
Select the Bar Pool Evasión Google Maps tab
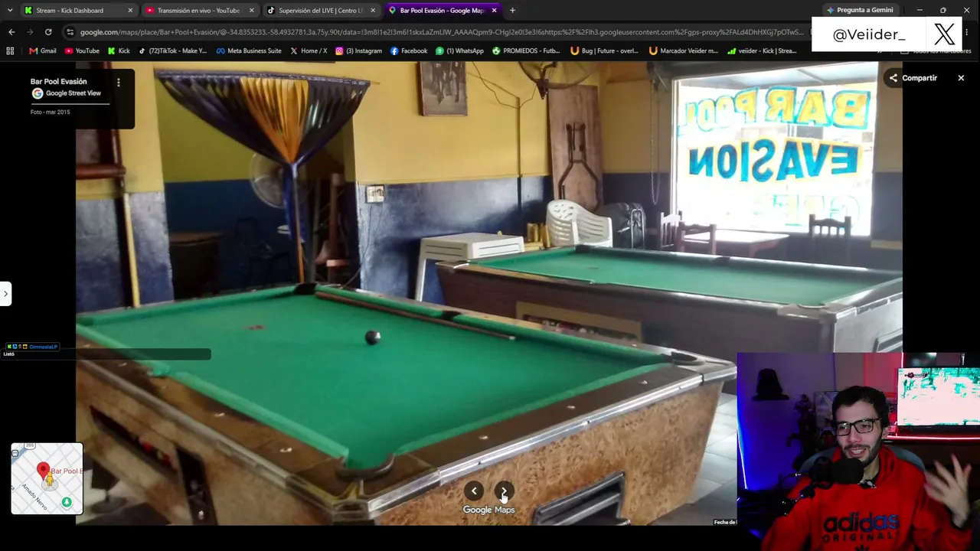(441, 11)
